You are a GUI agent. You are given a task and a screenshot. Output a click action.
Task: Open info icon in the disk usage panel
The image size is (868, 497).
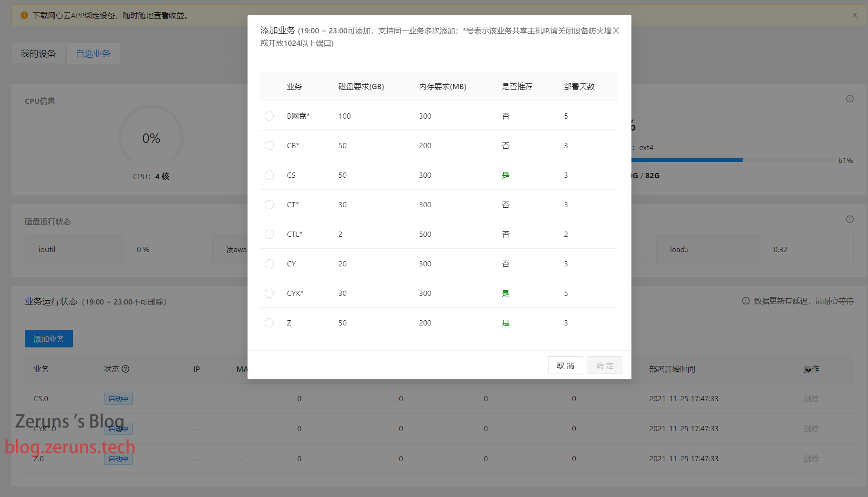click(850, 99)
